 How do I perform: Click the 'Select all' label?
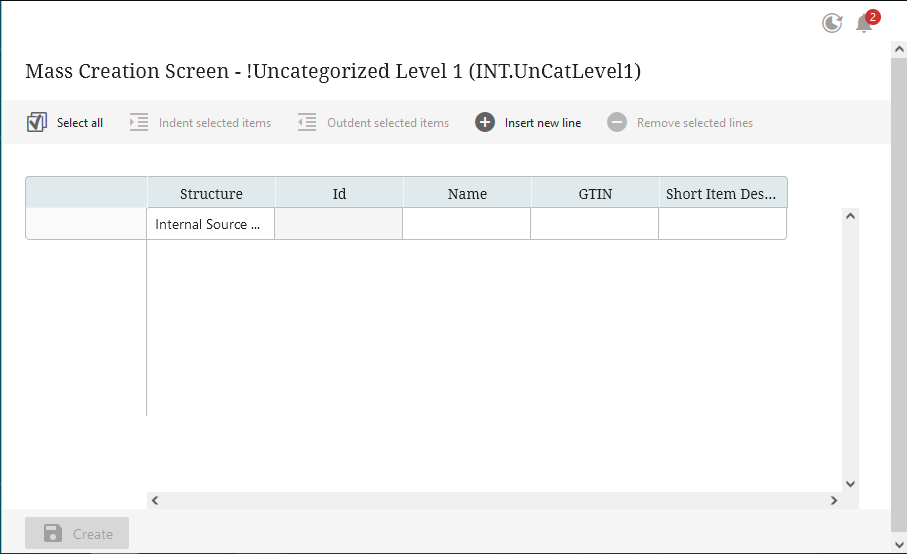(80, 123)
